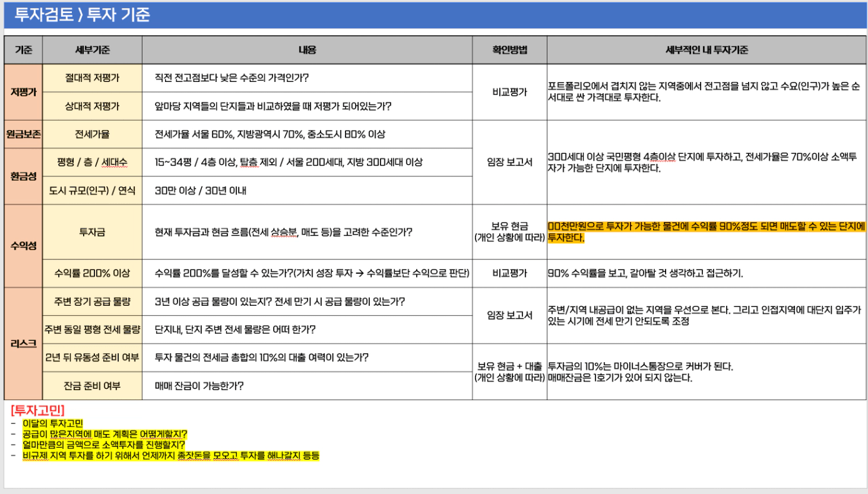Click the 잔금 준비 여부 cell
868x494 pixels.
92,386
